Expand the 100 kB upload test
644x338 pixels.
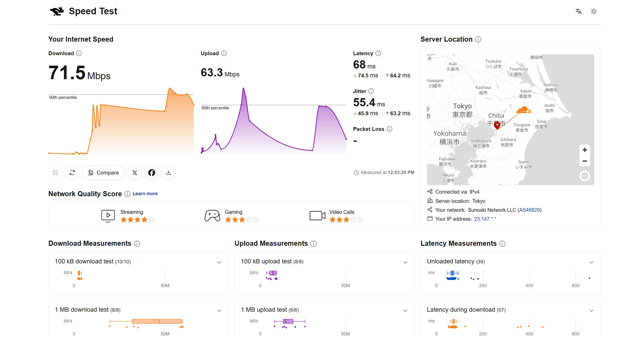[405, 262]
